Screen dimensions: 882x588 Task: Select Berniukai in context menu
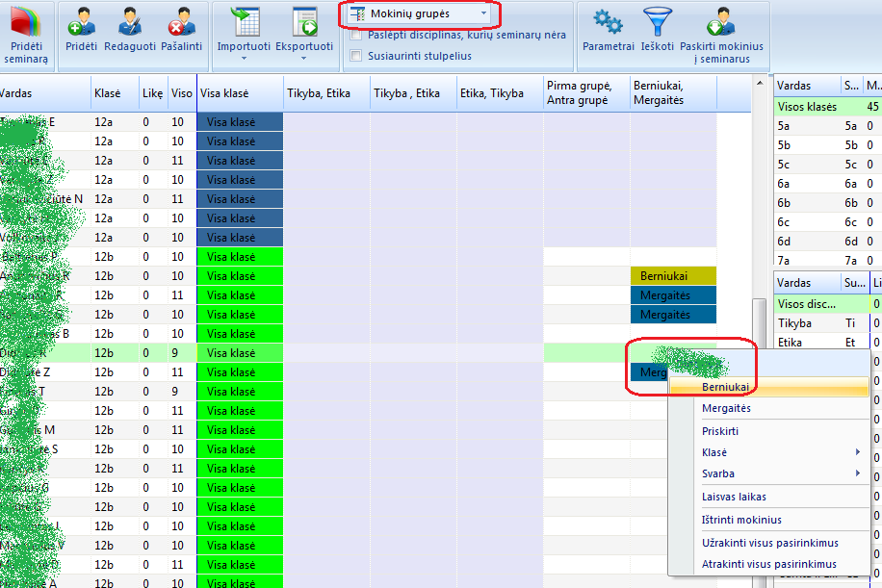pos(727,386)
